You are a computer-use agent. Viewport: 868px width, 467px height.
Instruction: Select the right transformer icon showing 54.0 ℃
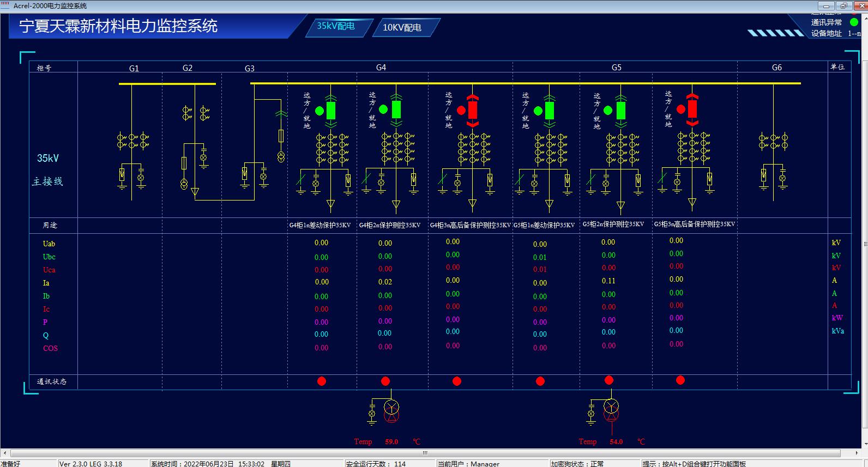(x=611, y=410)
